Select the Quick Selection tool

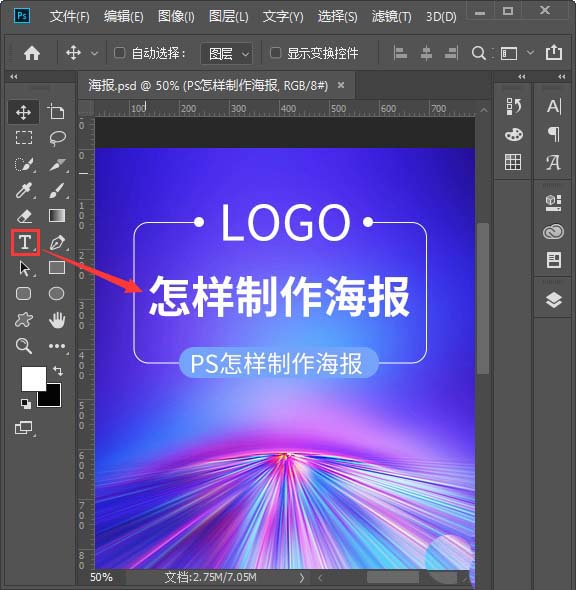point(24,164)
